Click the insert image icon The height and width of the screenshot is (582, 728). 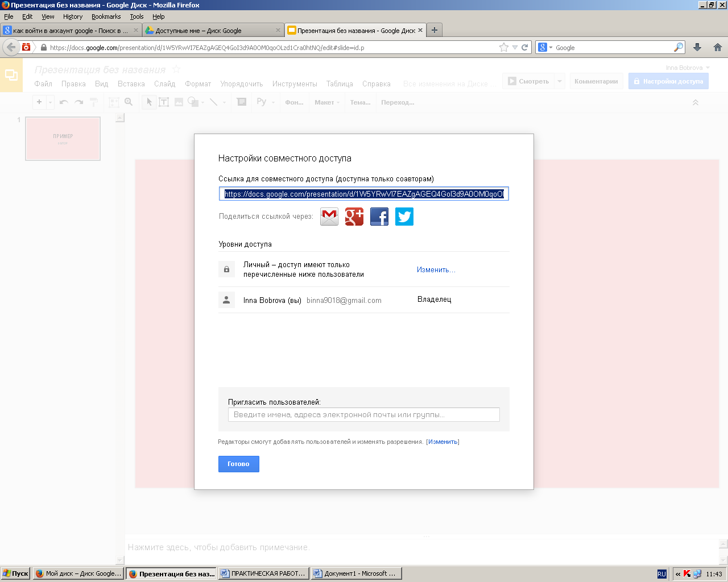point(179,102)
